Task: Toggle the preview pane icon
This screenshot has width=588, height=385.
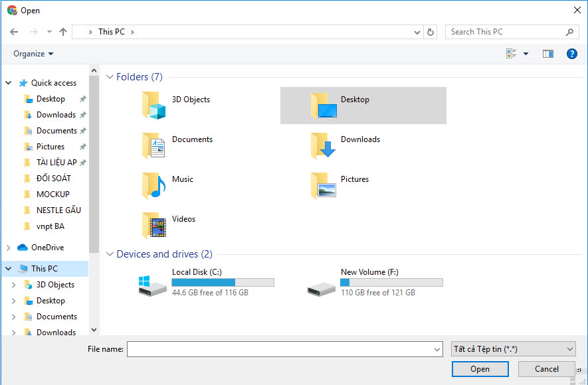Action: click(547, 54)
